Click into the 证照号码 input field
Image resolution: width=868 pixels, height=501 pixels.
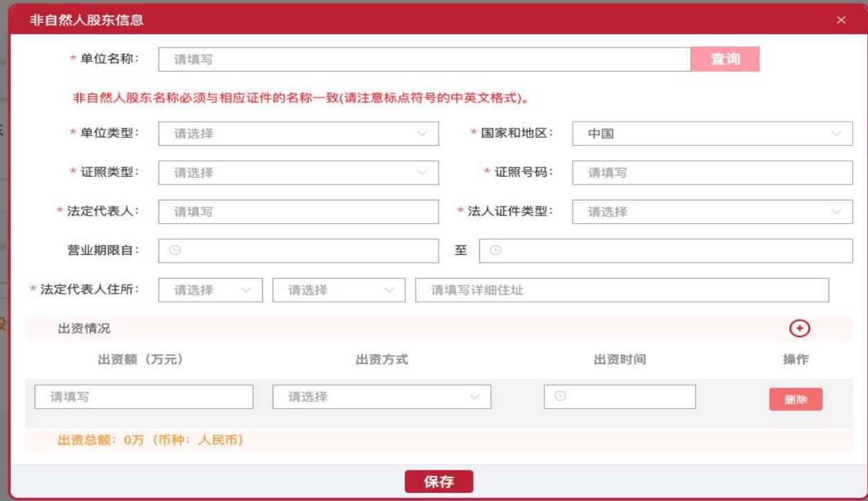point(712,173)
